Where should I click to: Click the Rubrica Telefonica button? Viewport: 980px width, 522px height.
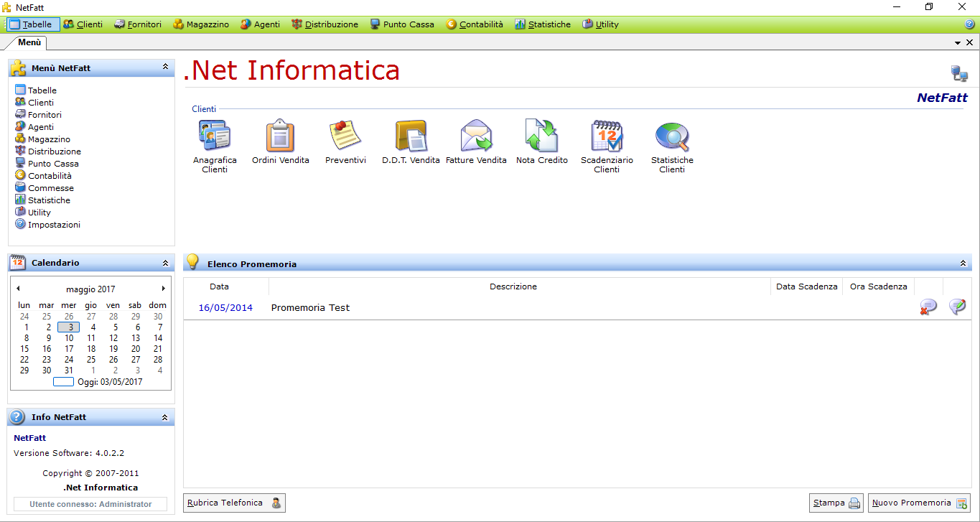coord(234,503)
